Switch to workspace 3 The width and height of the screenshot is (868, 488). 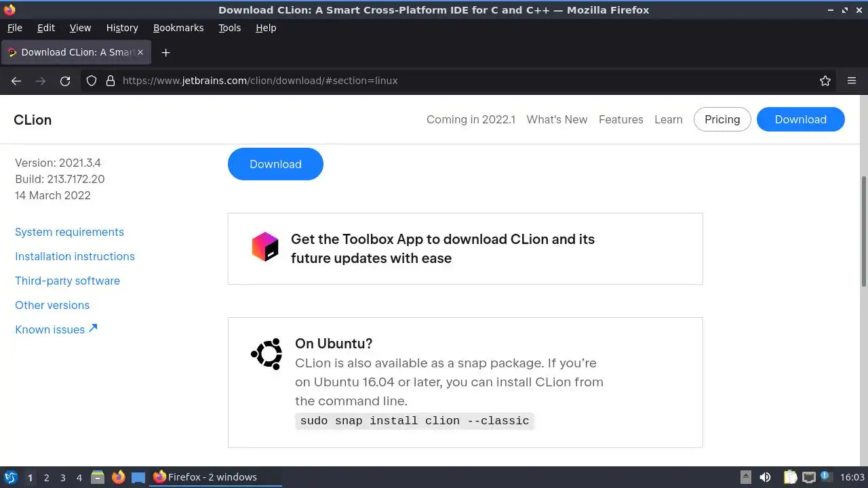(x=62, y=478)
